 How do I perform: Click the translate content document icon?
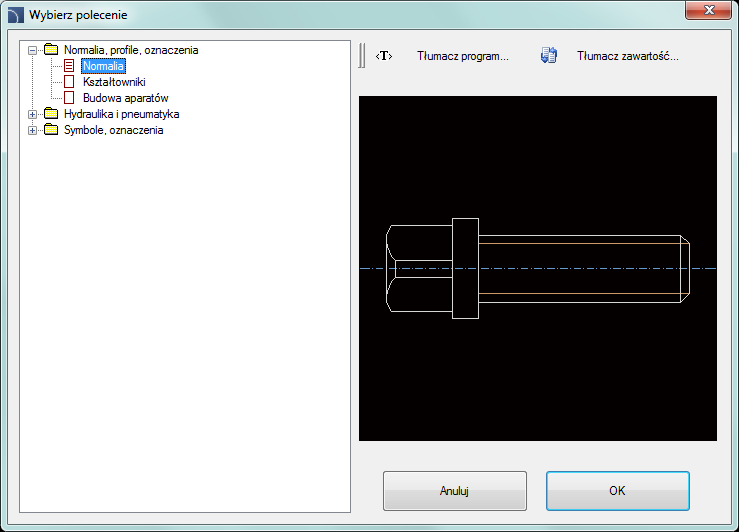(549, 56)
